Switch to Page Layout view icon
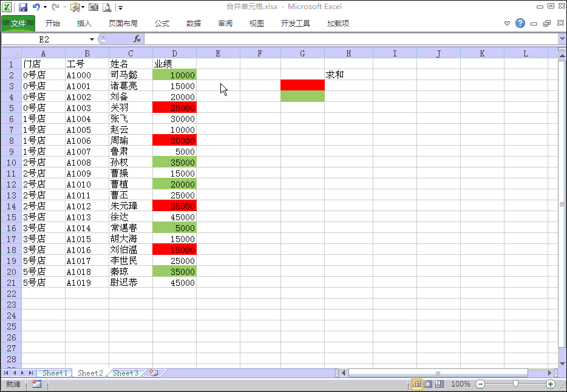Screen dimensions: 567x392 [428, 384]
